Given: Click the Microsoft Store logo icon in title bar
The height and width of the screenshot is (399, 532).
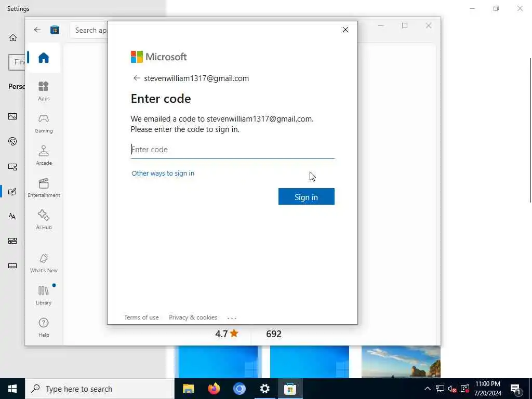Looking at the screenshot, I should [x=55, y=30].
